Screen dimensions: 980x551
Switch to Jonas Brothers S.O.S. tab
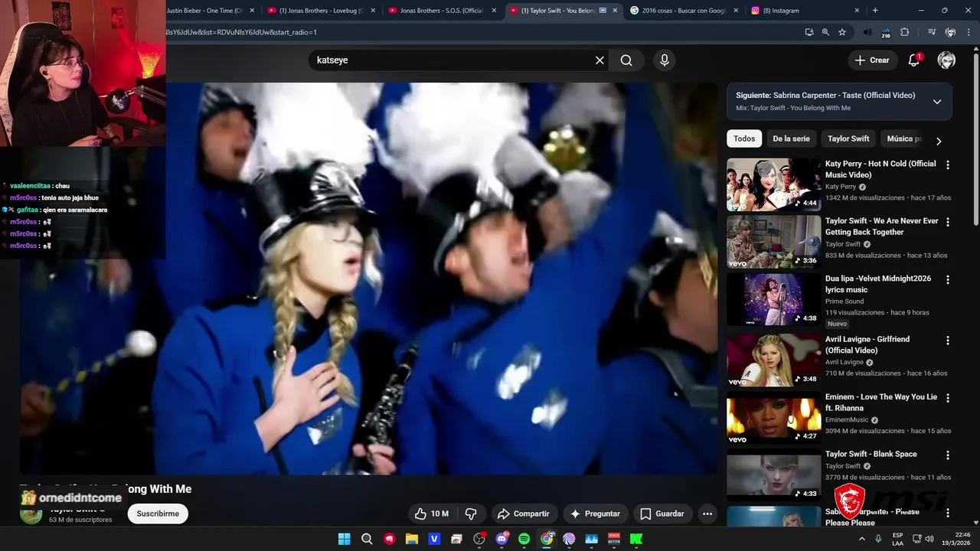[x=441, y=11]
